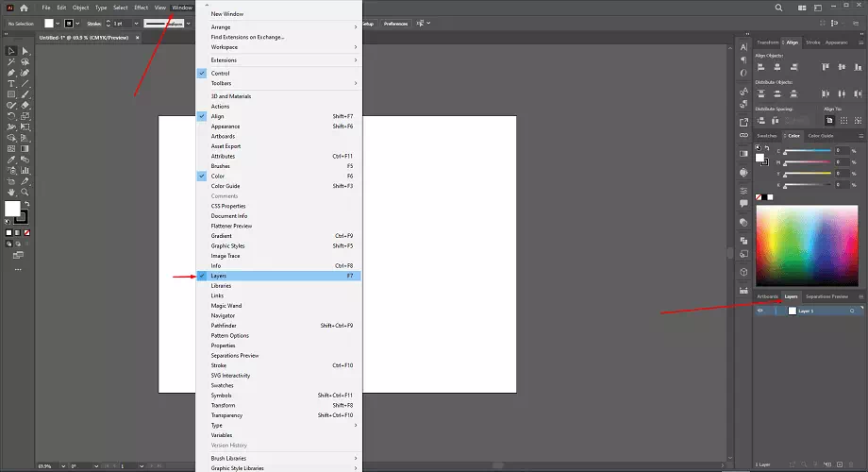Click Edit Toolbar three dots
This screenshot has height=472, width=868.
[18, 270]
